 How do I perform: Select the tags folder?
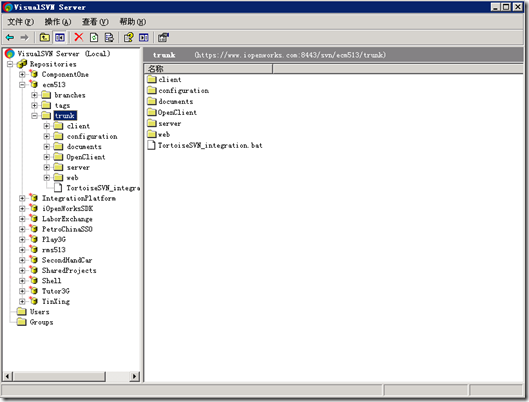point(62,106)
